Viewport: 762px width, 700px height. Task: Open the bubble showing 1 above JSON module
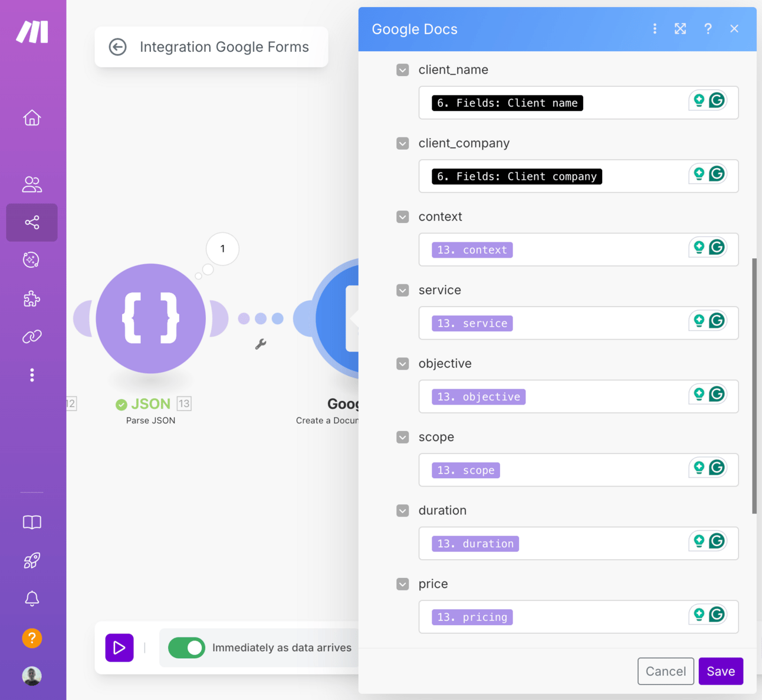pyautogui.click(x=222, y=249)
